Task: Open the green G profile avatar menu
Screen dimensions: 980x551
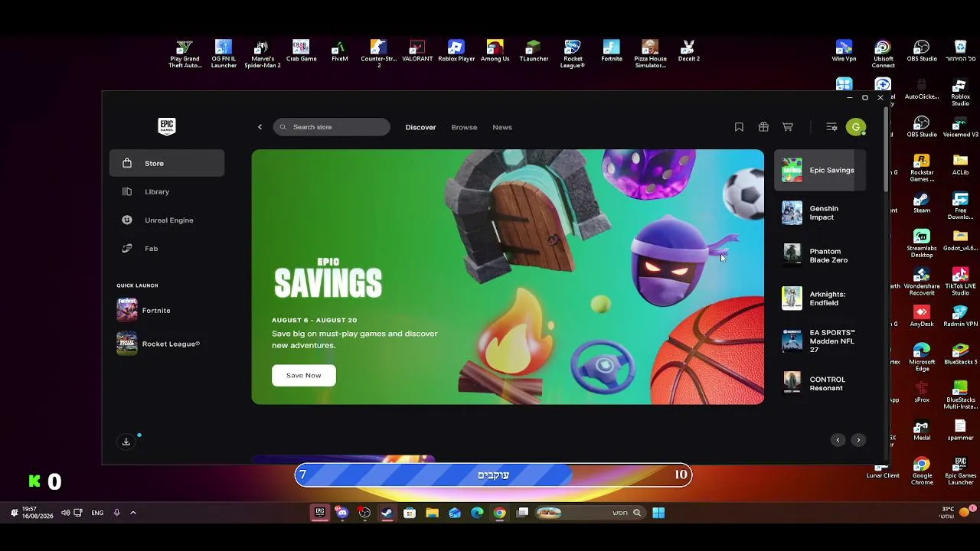Action: point(856,127)
